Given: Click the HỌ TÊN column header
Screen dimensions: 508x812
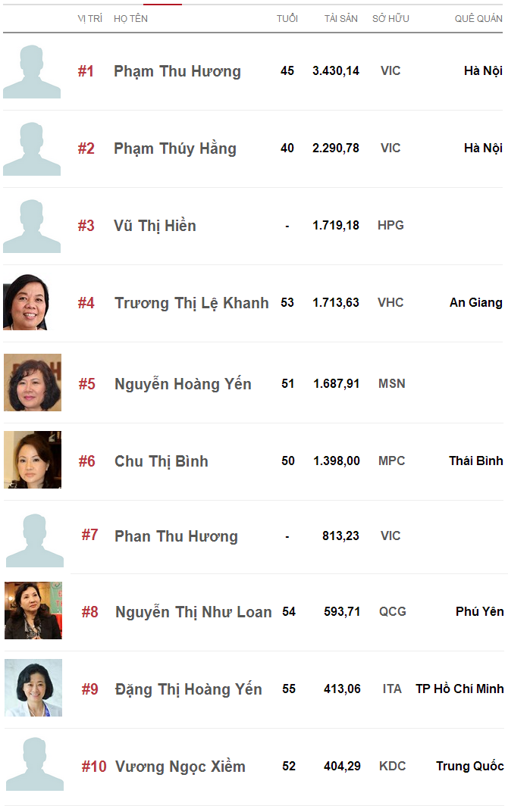Looking at the screenshot, I should [130, 19].
